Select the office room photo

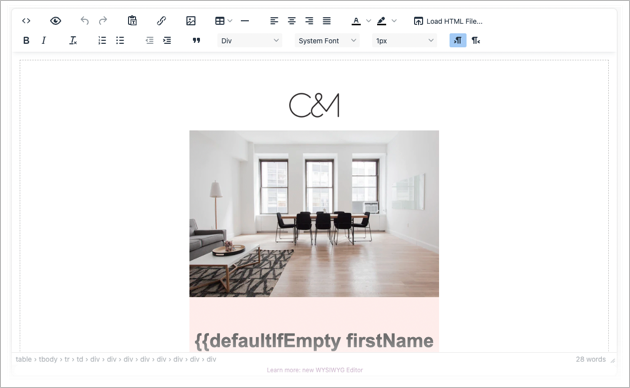tap(314, 214)
